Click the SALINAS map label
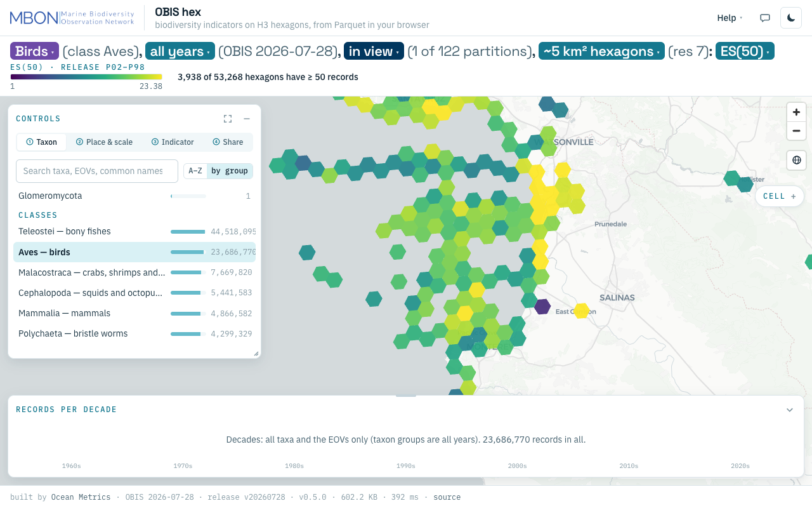 (x=617, y=298)
